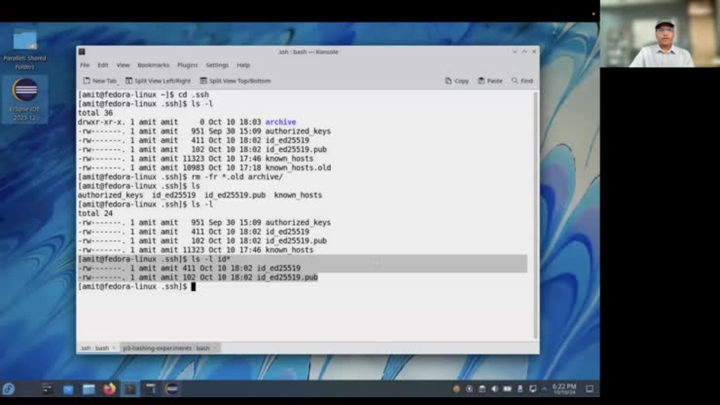
Task: Open the Plugins menu
Action: 187,65
